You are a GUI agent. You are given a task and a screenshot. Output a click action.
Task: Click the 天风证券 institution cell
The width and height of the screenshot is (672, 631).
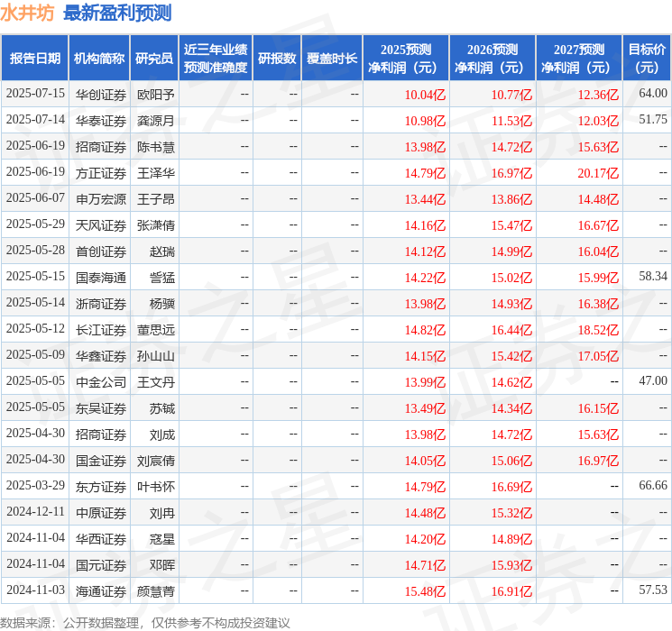[101, 224]
